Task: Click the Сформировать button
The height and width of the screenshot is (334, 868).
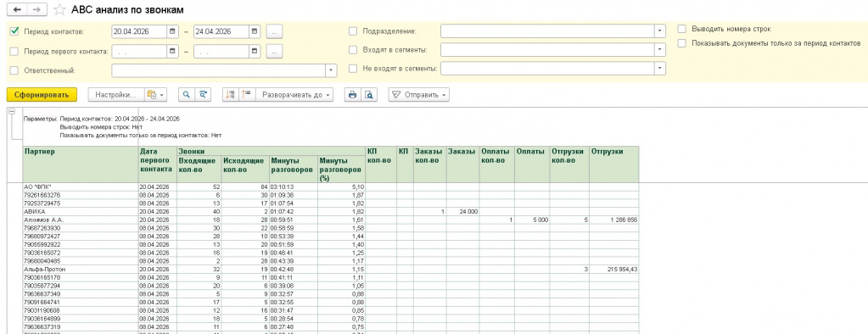Action: pyautogui.click(x=42, y=95)
